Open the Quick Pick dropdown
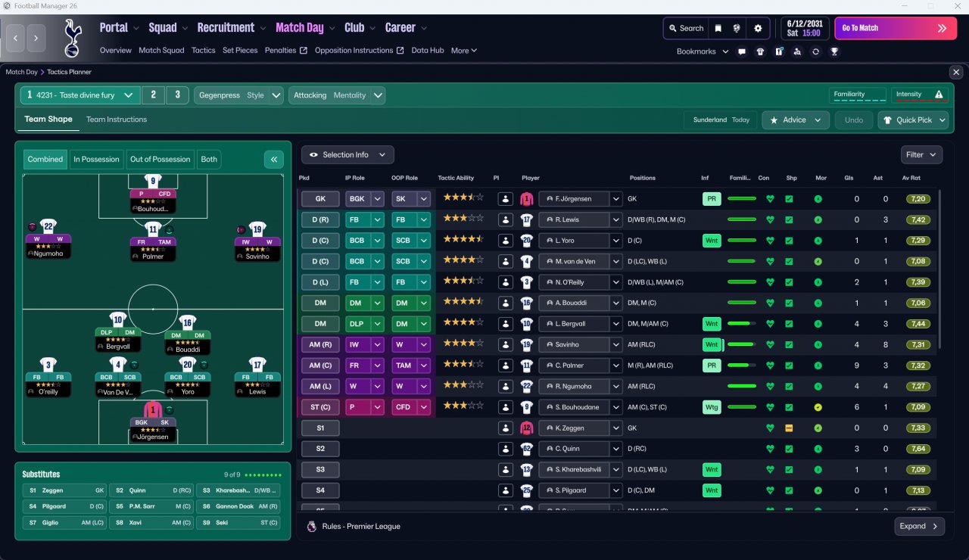 pyautogui.click(x=914, y=120)
